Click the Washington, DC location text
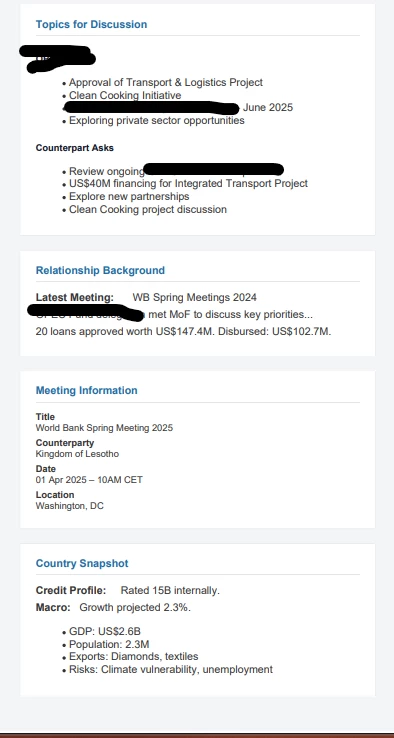 click(70, 506)
